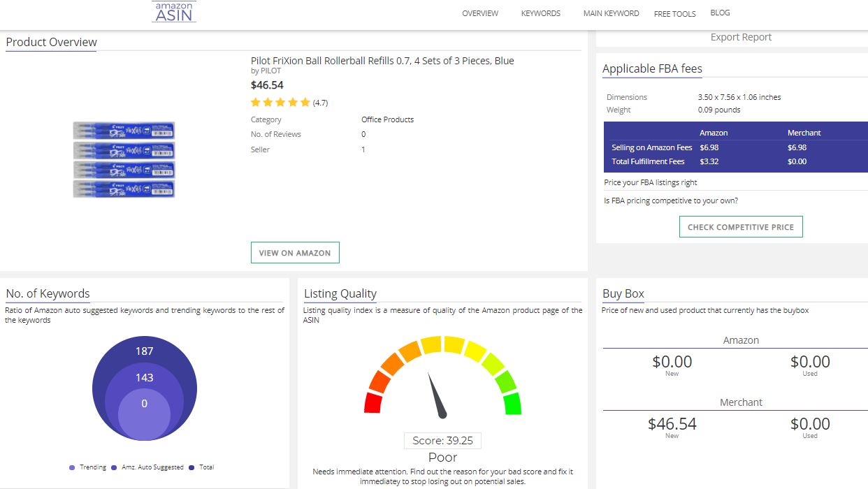Screen dimensions: 868x489
Task: Go to the Overview menu item
Action: [x=480, y=13]
